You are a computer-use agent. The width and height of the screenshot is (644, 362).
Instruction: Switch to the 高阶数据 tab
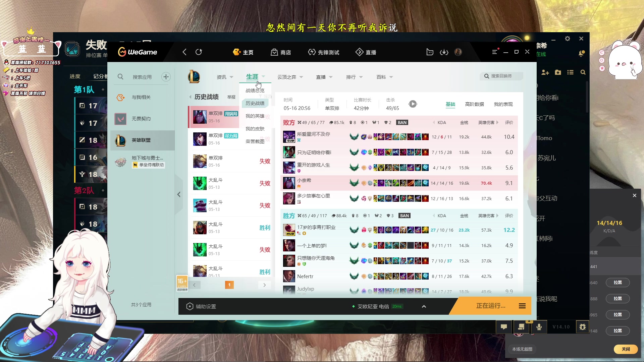click(x=474, y=104)
